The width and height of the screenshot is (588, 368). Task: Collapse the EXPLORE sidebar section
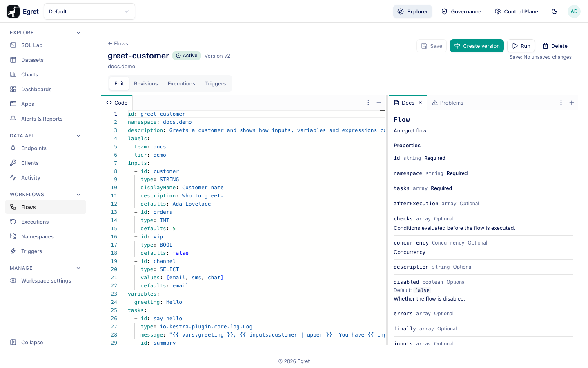coord(78,33)
